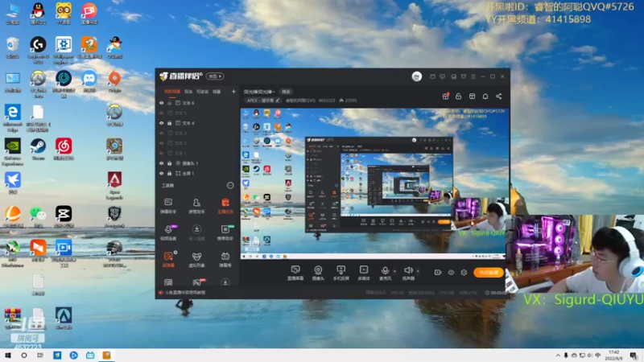Click orange 关闭直播 button
This screenshot has height=362, width=644.
[x=489, y=272]
